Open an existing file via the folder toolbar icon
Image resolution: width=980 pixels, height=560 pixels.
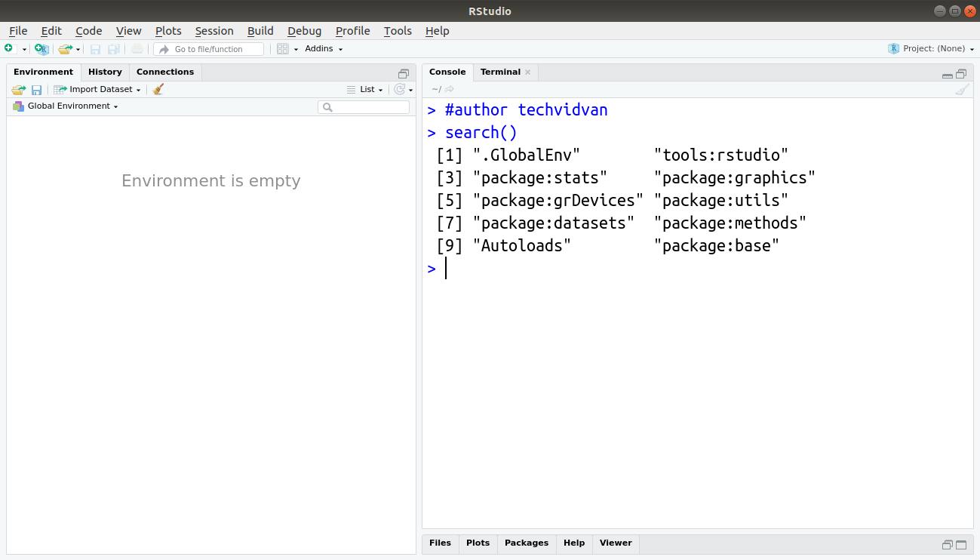[x=64, y=48]
